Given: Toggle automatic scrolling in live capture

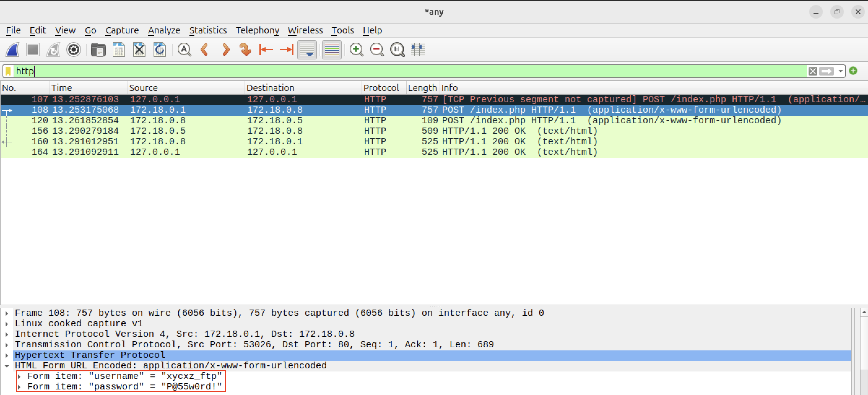Looking at the screenshot, I should point(307,50).
